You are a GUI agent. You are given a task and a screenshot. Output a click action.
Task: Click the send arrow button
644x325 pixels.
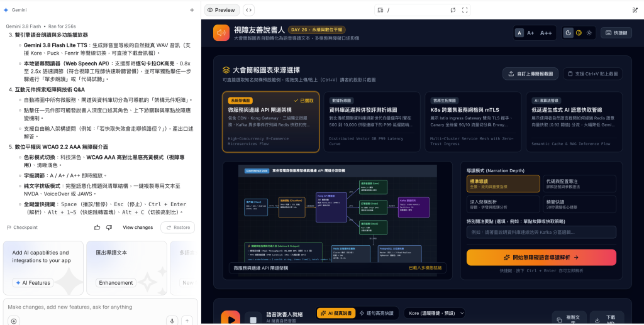tap(187, 321)
